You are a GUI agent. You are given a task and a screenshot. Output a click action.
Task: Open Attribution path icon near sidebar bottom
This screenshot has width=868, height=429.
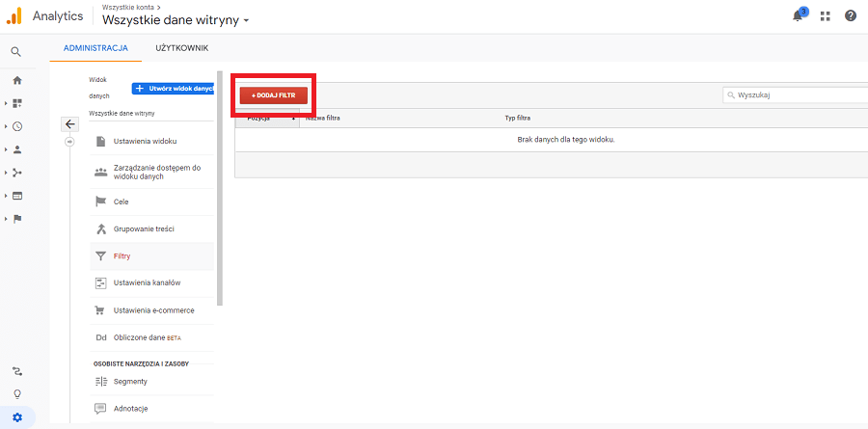click(17, 371)
